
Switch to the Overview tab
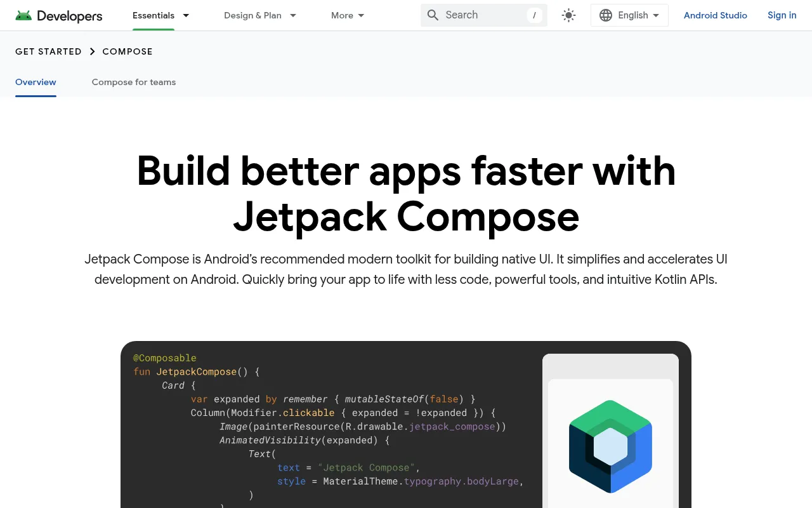36,82
